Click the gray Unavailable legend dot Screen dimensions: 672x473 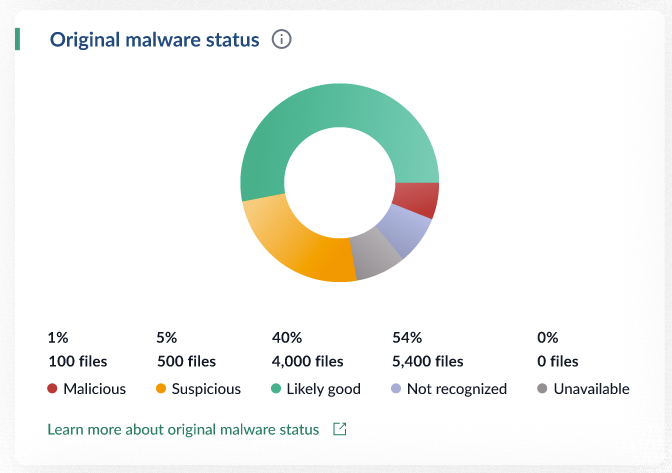pyautogui.click(x=542, y=389)
